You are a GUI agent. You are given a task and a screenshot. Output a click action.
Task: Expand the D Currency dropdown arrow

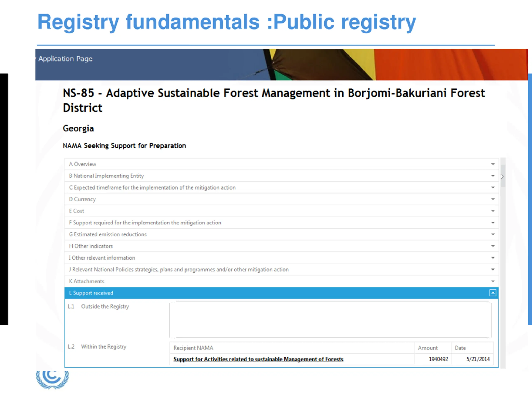click(x=493, y=199)
